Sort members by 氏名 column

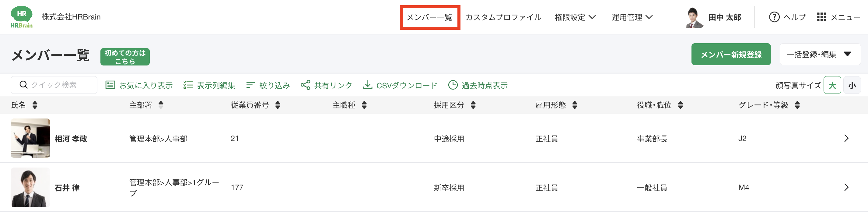[x=35, y=105]
